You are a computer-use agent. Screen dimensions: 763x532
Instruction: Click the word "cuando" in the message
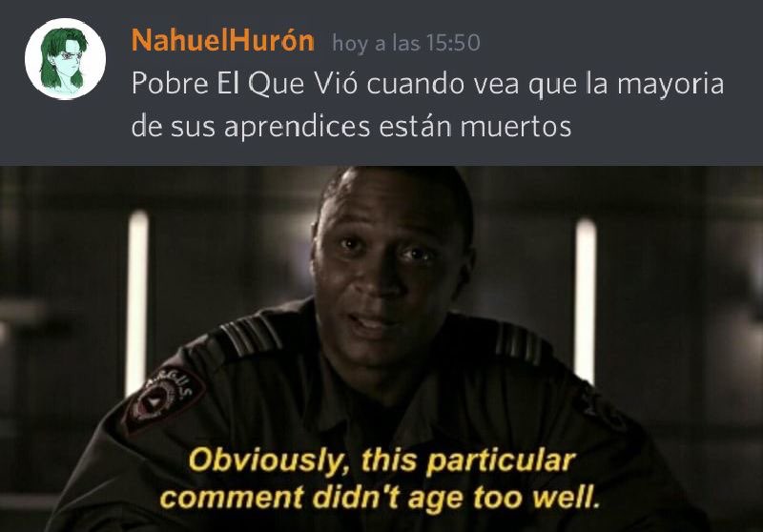[416, 84]
